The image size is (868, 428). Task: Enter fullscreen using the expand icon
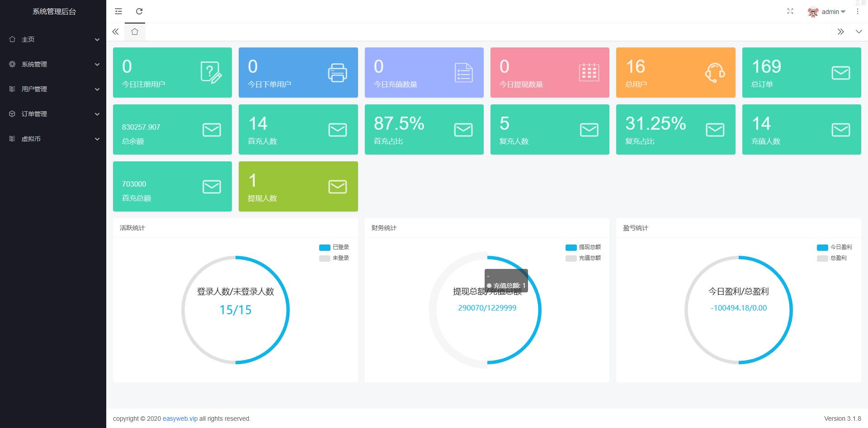790,11
